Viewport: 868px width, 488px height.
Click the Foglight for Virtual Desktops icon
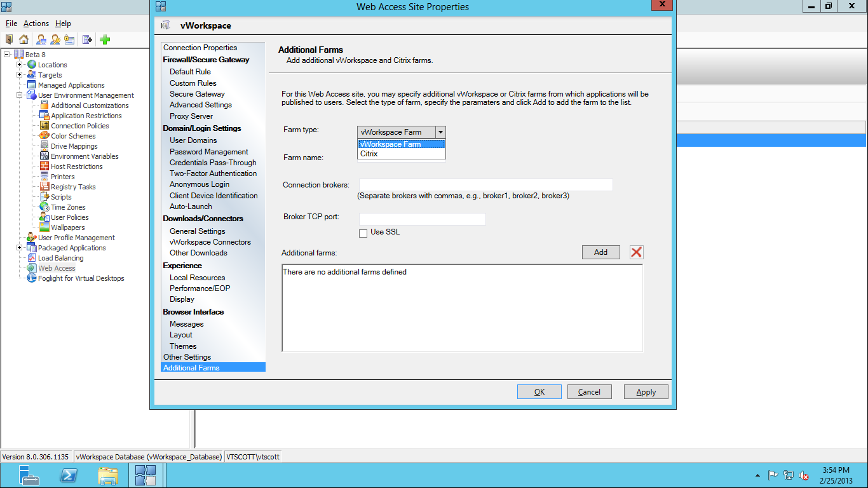pos(32,278)
